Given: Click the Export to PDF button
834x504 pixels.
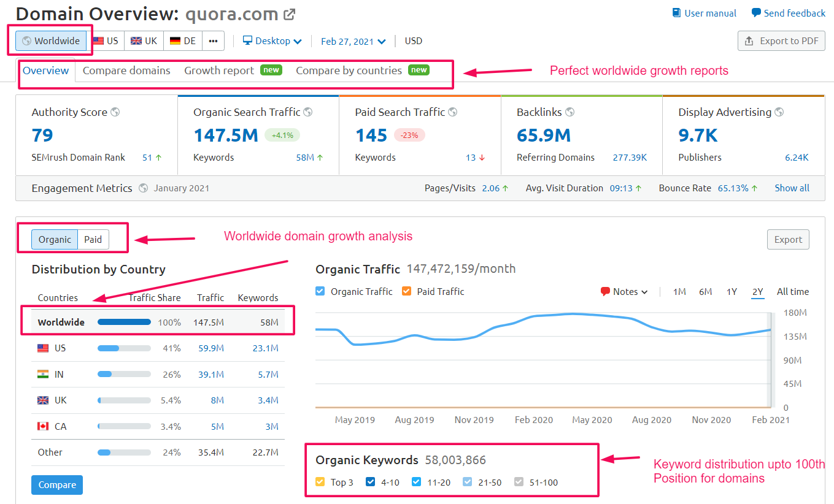Looking at the screenshot, I should point(781,41).
